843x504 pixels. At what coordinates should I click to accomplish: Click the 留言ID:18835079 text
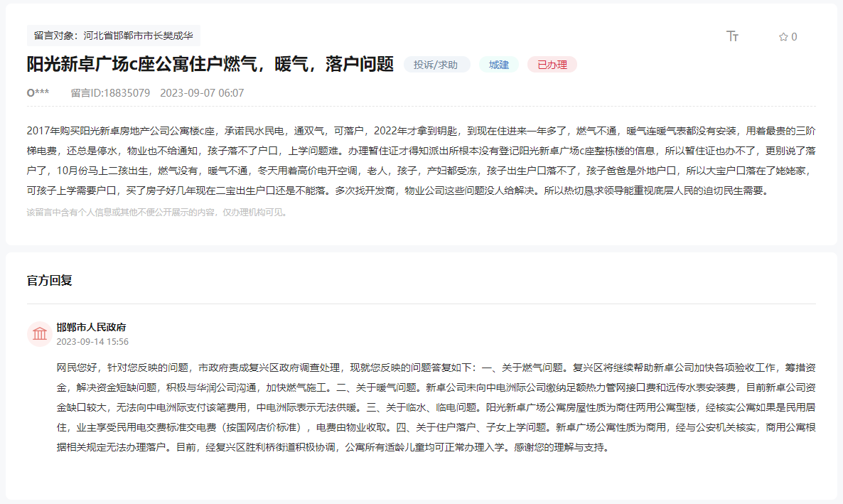pyautogui.click(x=110, y=92)
